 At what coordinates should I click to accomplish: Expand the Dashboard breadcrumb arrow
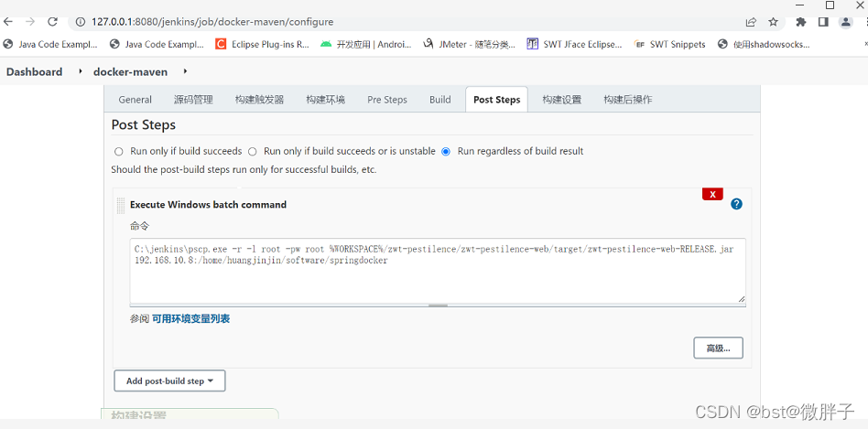point(80,71)
